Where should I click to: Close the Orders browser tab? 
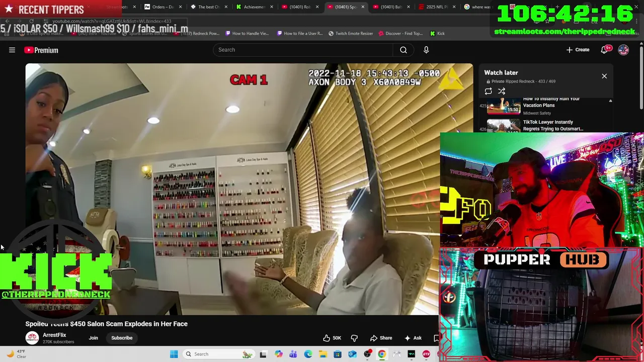coord(180,7)
